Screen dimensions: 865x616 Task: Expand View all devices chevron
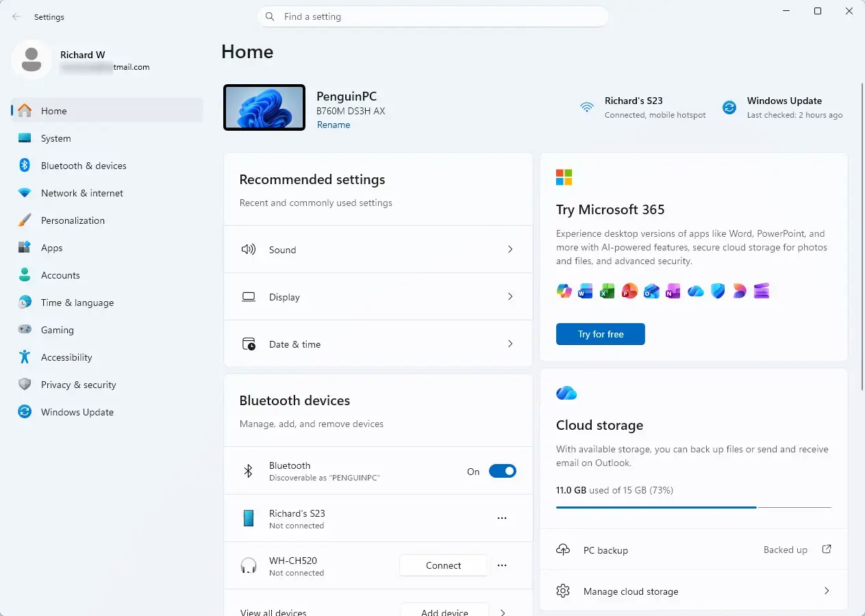pos(503,613)
